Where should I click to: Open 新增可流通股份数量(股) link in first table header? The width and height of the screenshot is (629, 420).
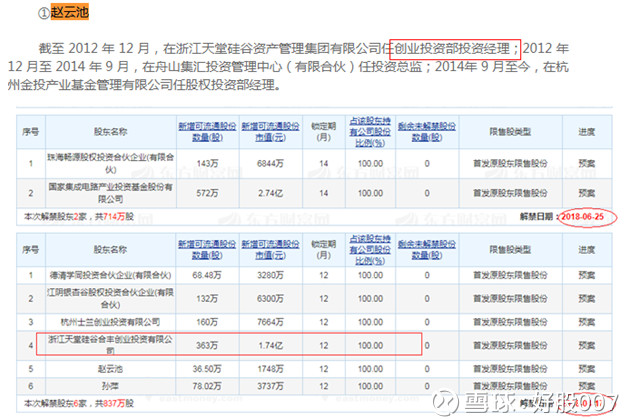click(x=207, y=132)
